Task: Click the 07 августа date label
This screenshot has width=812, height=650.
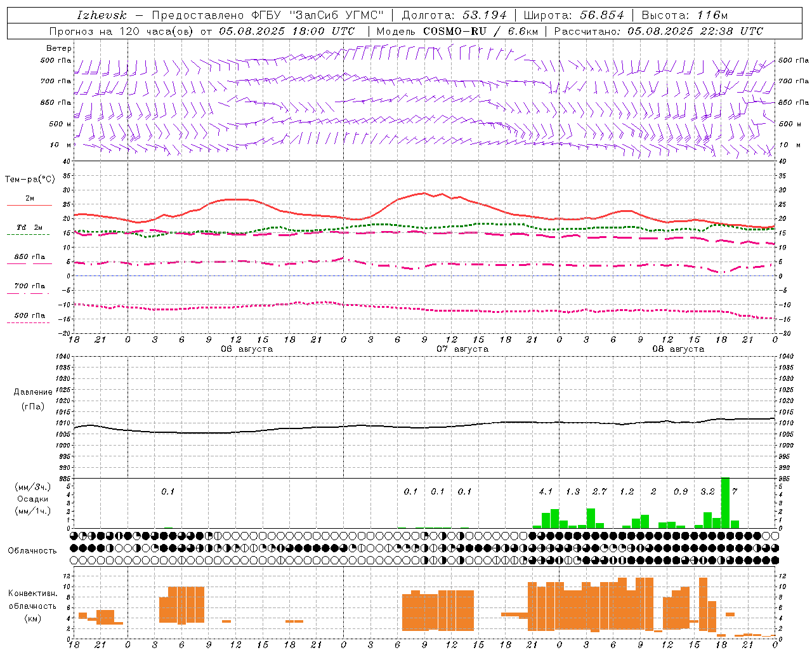Action: pyautogui.click(x=462, y=349)
